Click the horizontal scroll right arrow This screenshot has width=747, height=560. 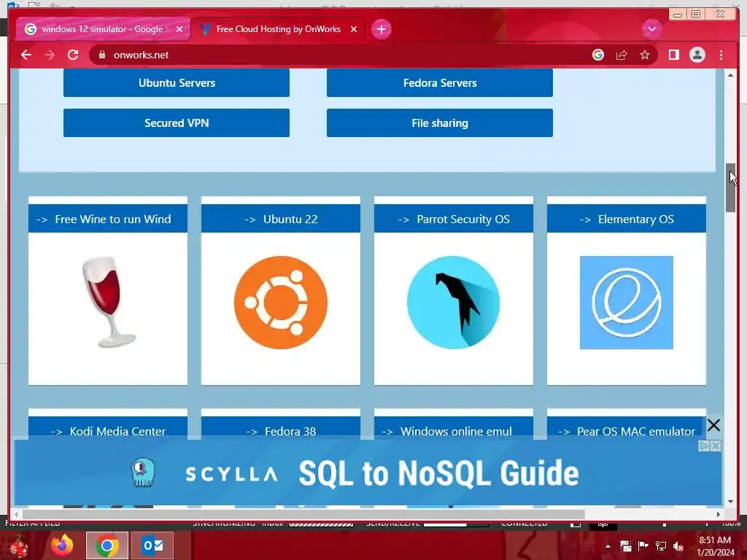(x=719, y=514)
